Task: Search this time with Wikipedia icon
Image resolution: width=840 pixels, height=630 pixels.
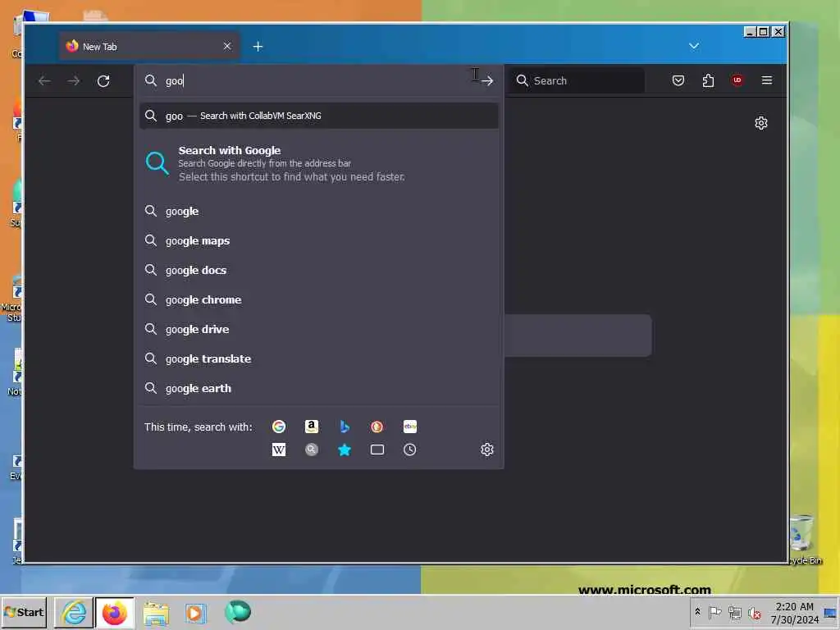Action: [279, 450]
